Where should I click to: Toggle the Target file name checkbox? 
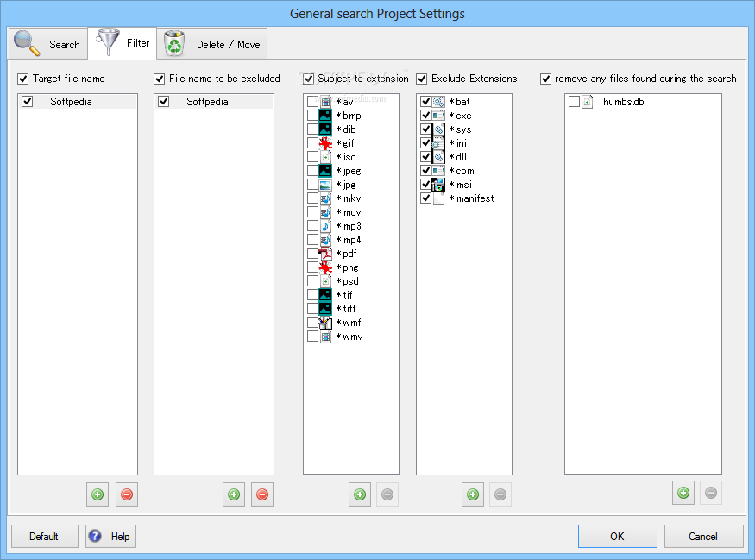(x=23, y=79)
